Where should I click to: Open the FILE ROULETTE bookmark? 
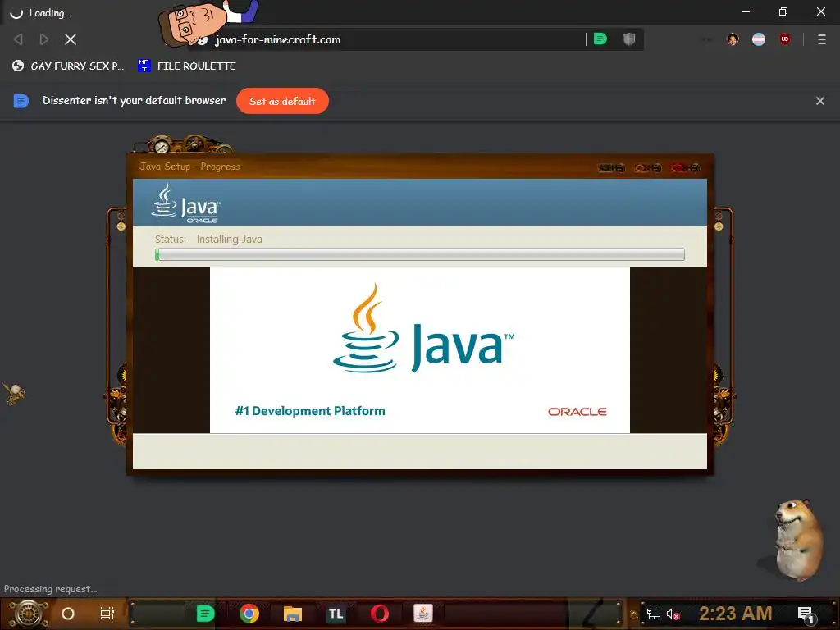pyautogui.click(x=187, y=66)
